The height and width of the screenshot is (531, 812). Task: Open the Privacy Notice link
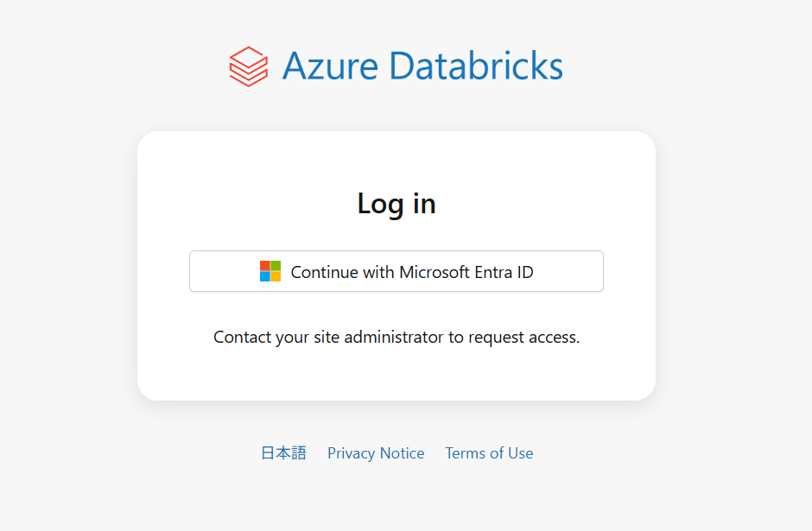[x=376, y=453]
